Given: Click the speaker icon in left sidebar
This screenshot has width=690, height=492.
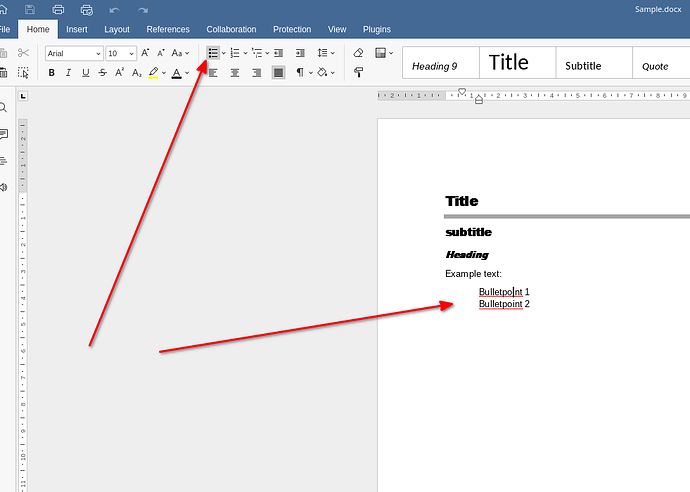Looking at the screenshot, I should point(3,187).
